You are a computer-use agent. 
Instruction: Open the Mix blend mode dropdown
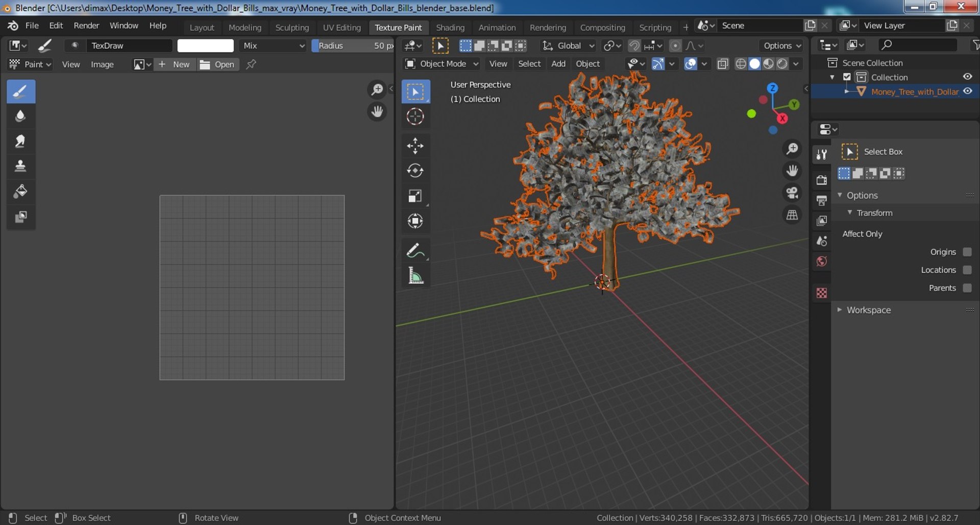click(273, 45)
